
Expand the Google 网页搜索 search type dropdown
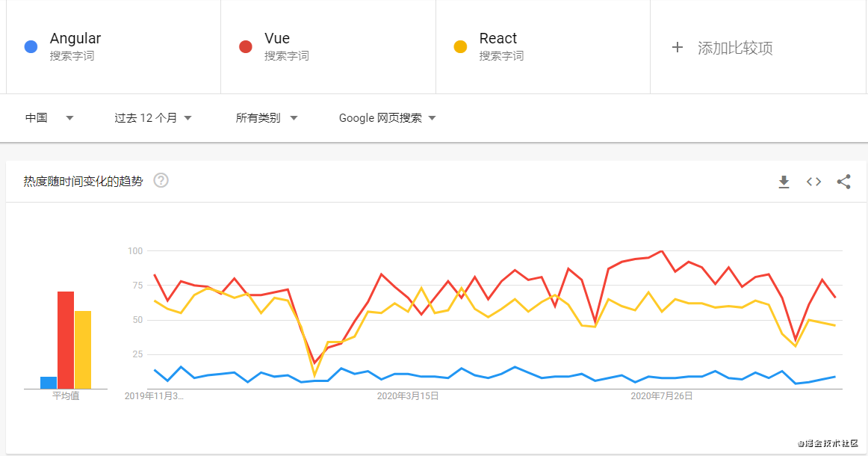[x=387, y=117]
